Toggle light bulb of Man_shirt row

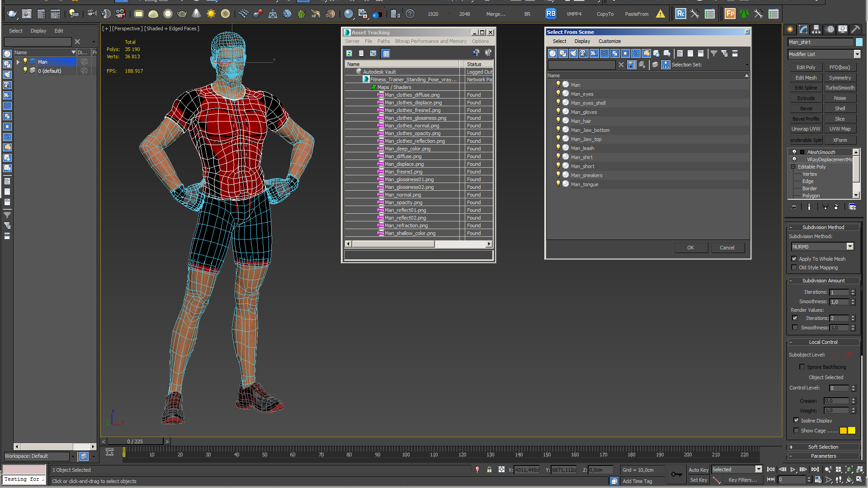(x=558, y=157)
